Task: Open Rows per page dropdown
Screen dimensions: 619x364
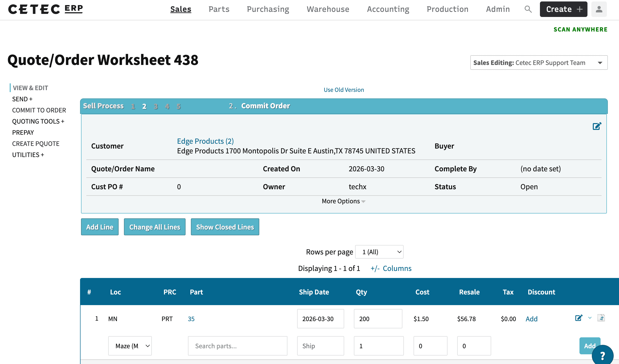Action: click(379, 252)
